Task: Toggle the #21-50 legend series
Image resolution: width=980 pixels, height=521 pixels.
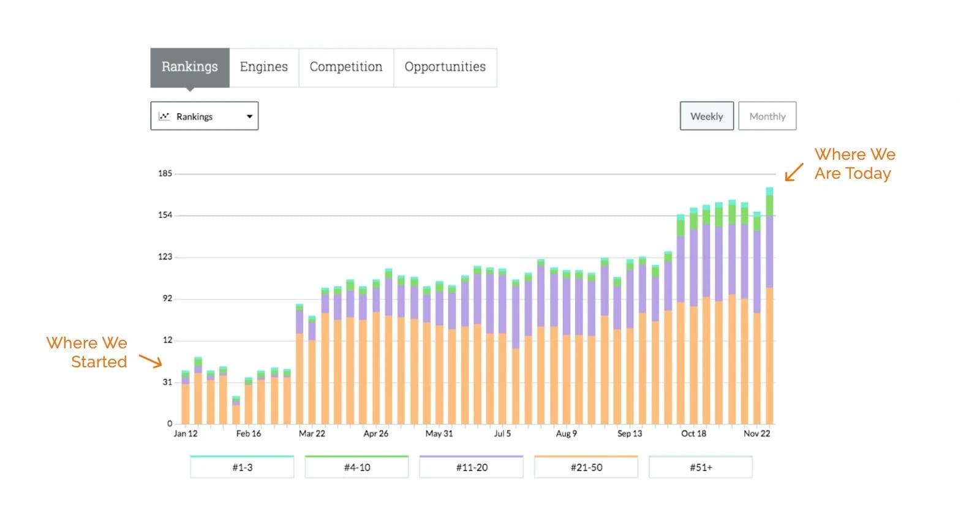Action: coord(586,467)
